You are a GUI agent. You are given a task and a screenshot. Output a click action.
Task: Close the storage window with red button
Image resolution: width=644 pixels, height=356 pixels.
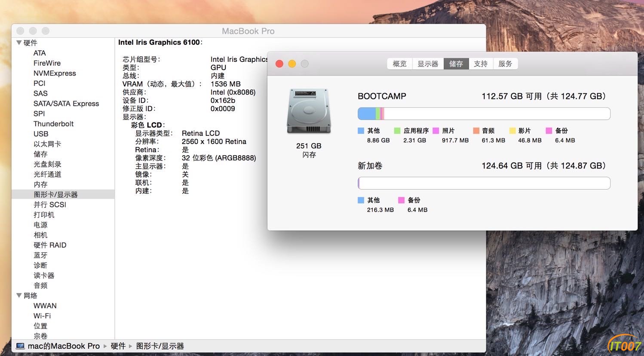coord(279,64)
